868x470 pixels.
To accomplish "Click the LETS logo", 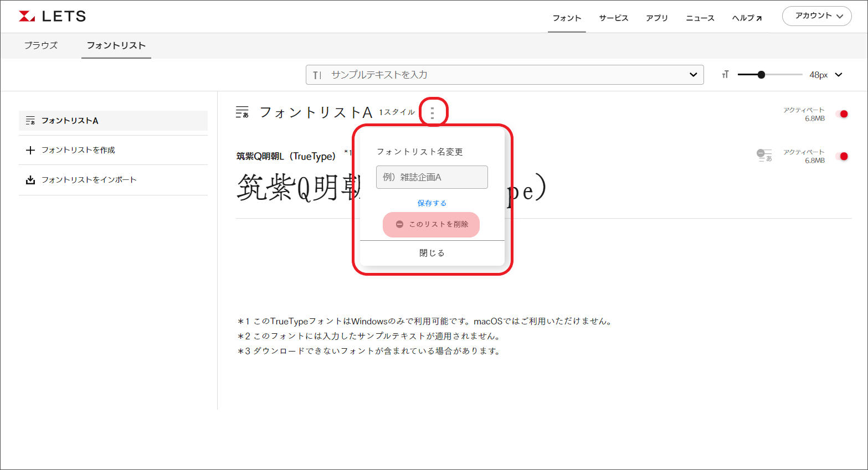I will point(53,17).
